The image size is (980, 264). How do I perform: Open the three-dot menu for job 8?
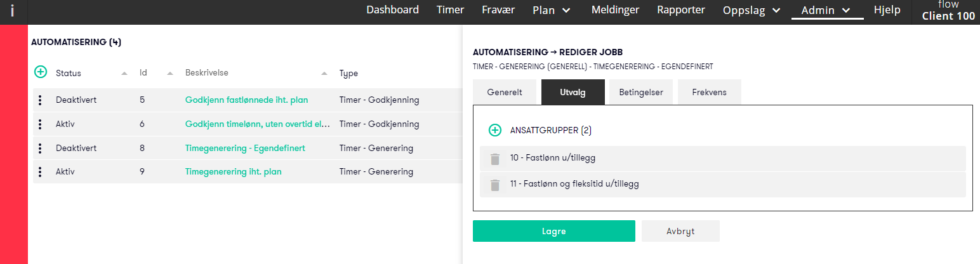[x=40, y=148]
